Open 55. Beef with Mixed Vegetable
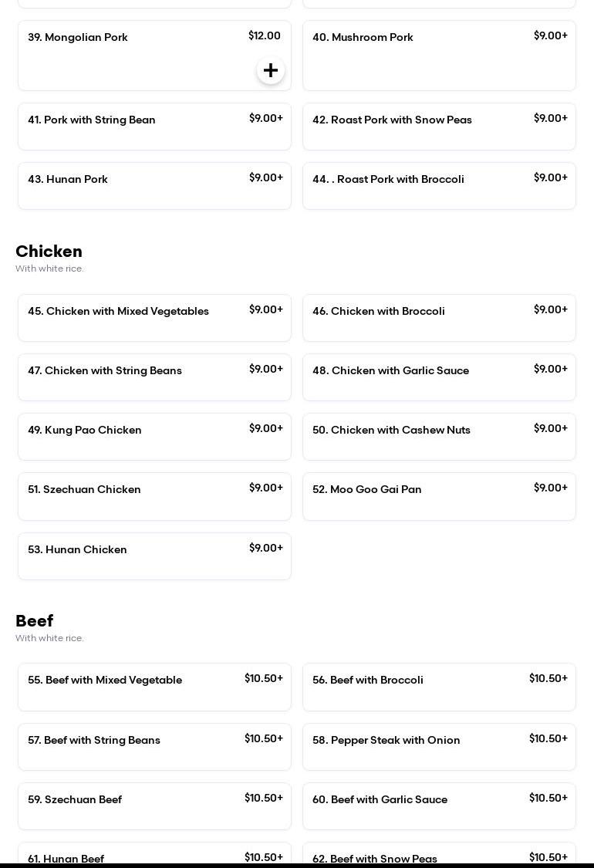 [x=154, y=687]
